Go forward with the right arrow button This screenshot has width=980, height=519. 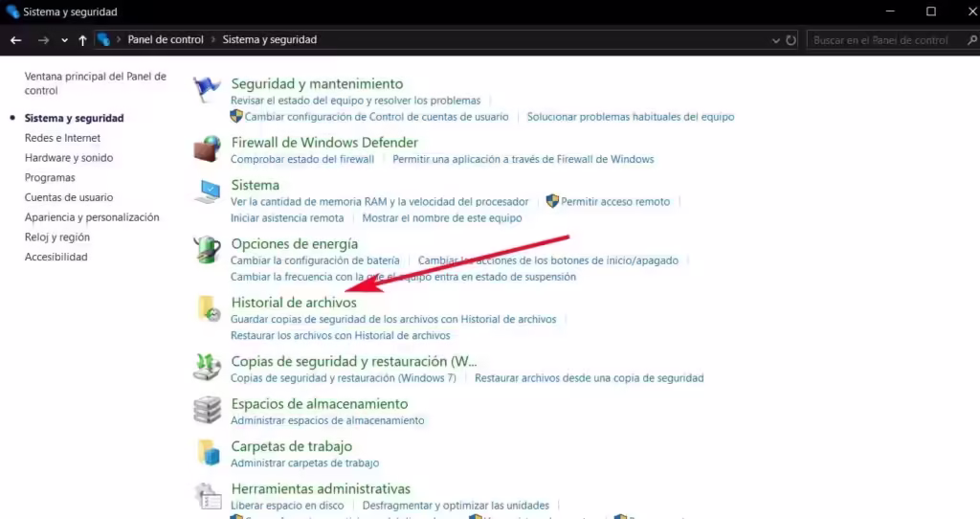(x=43, y=40)
